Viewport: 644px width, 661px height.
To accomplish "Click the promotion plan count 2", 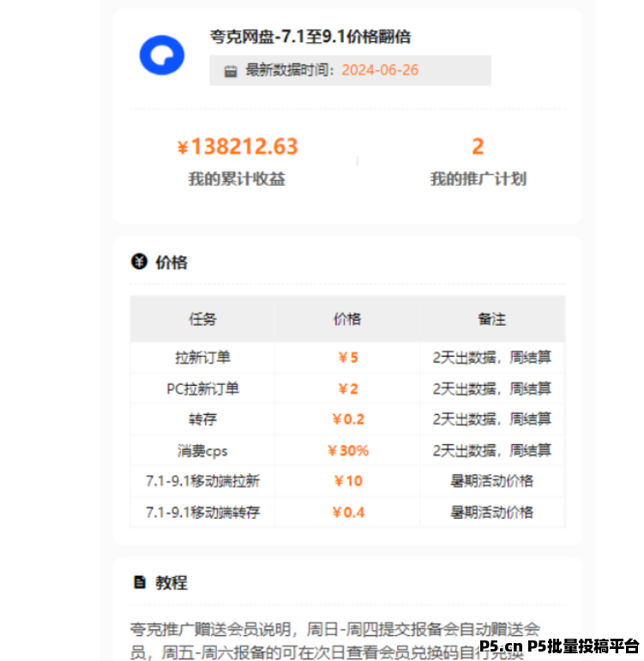I will [x=478, y=147].
